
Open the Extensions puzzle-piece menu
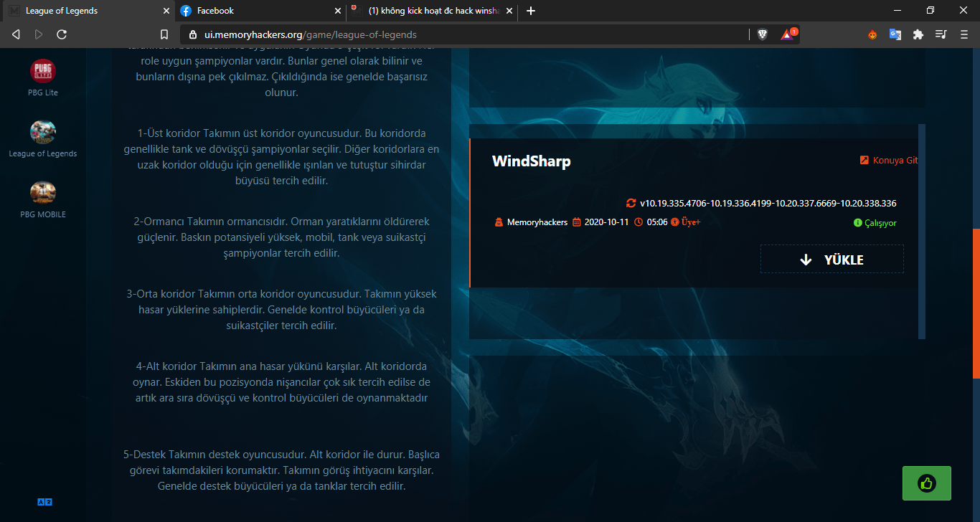pos(918,34)
